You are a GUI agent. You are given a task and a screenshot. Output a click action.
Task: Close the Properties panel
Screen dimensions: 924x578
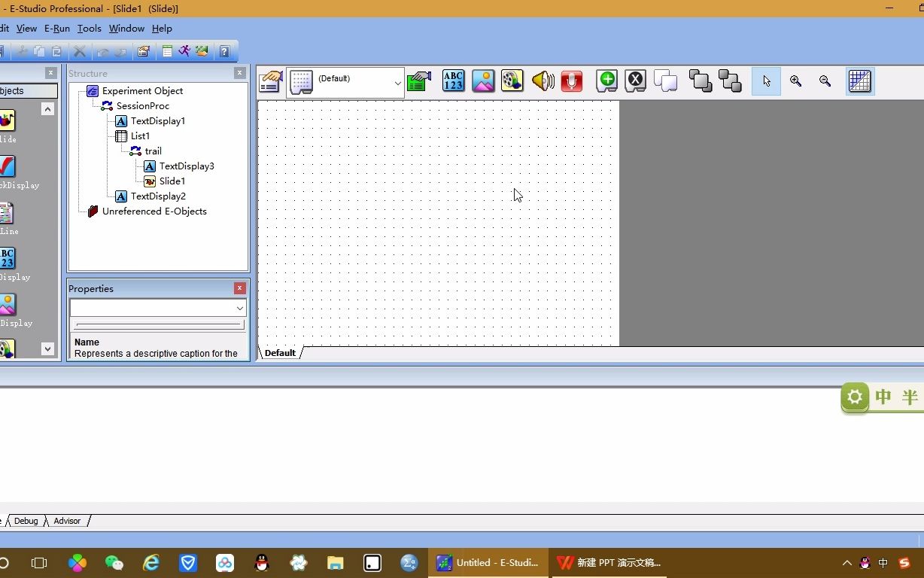239,288
